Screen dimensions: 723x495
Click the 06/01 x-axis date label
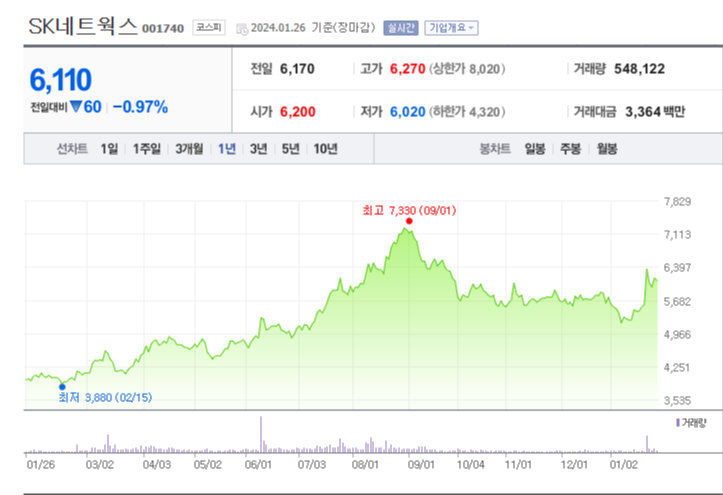point(258,464)
